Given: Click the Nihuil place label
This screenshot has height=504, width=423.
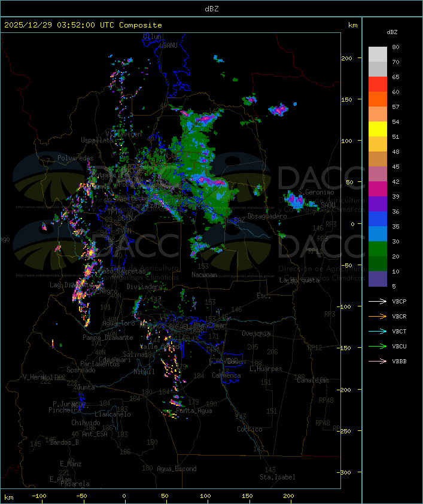Looking at the screenshot, I should [144, 372].
